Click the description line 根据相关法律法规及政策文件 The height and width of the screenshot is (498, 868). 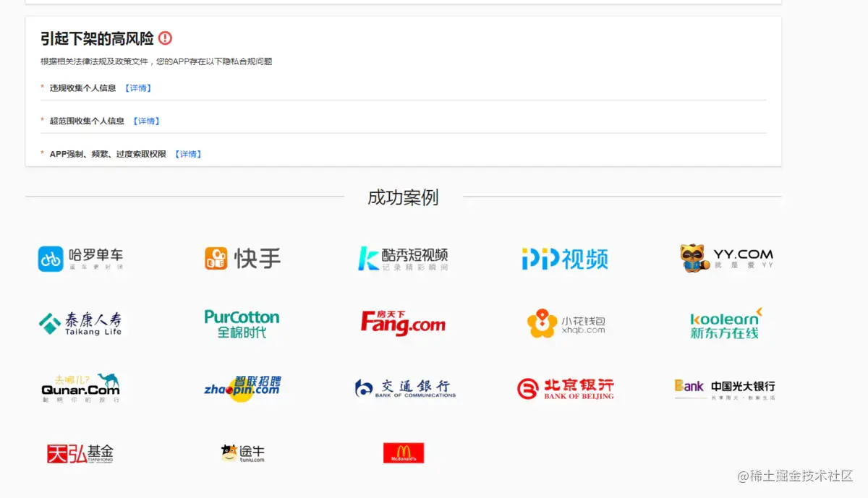[x=156, y=61]
